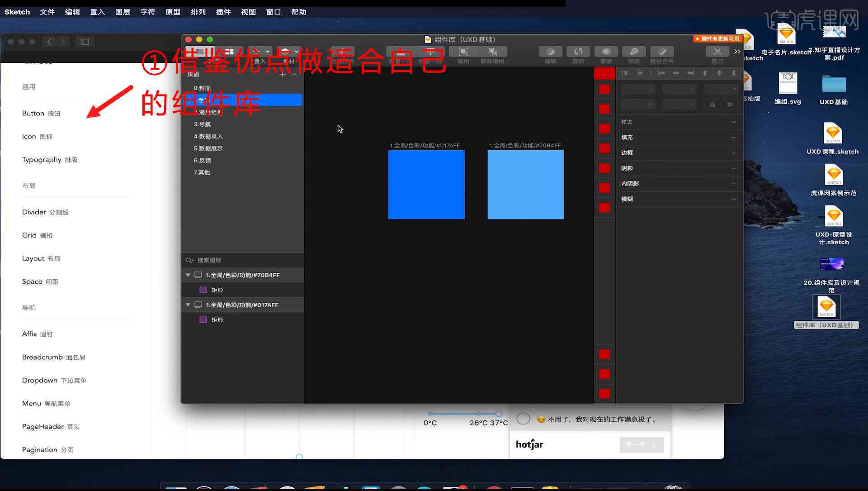The width and height of the screenshot is (868, 491).
Task: Select the 旋转 (rotate) toolbar icon
Action: 578,52
